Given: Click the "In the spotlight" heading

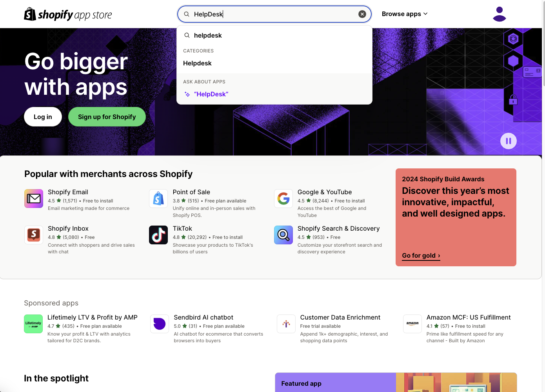Looking at the screenshot, I should click(x=56, y=378).
